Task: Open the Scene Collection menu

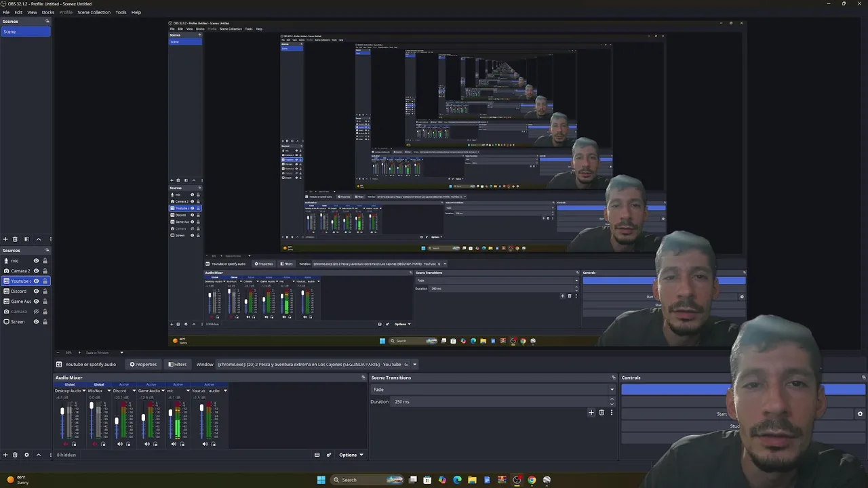Action: pyautogui.click(x=94, y=12)
